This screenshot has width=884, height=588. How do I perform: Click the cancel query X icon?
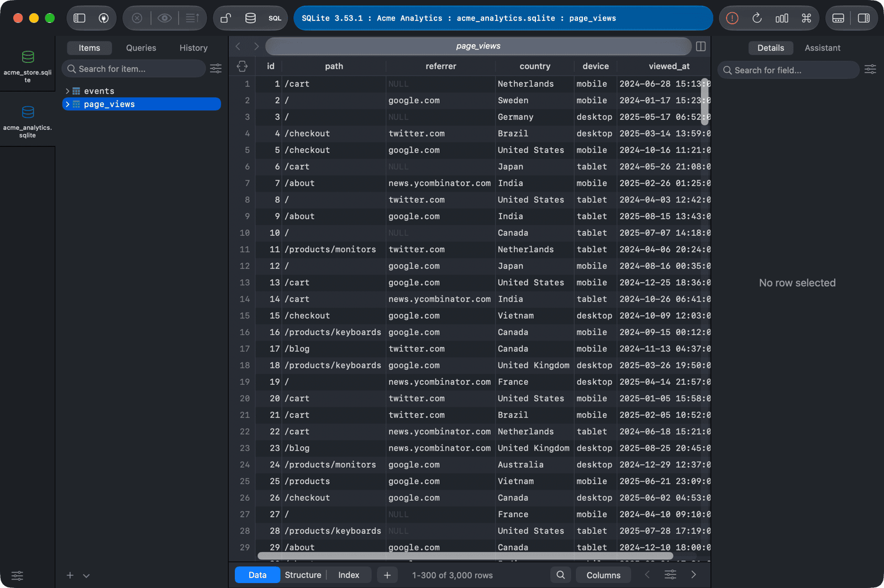click(x=137, y=18)
